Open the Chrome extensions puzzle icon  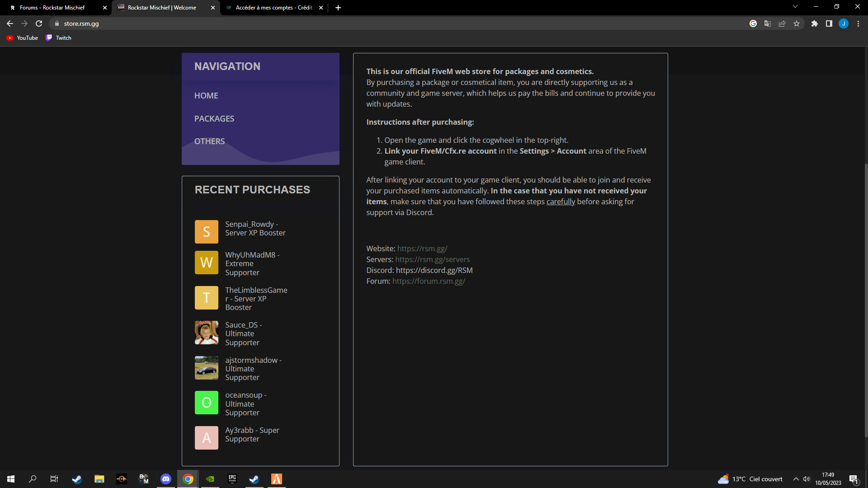pos(815,23)
